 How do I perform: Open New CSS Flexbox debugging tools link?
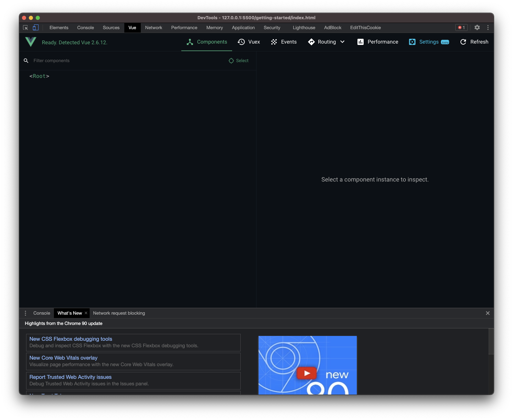point(71,339)
